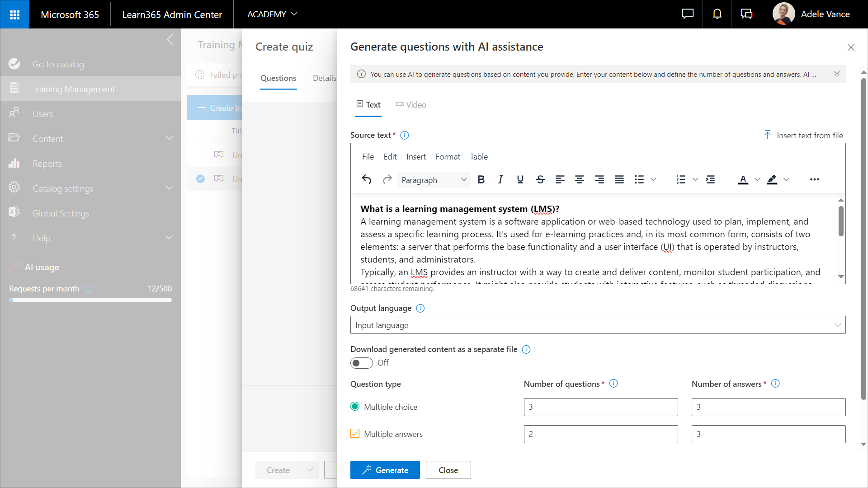Toggle download generated content switch
This screenshot has height=488, width=868.
point(362,363)
